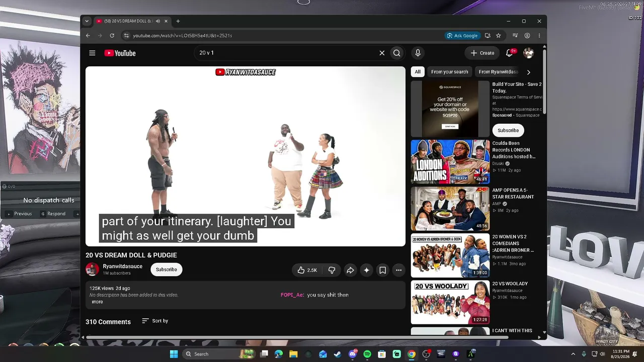Screen dimensions: 644x362
Task: Open File Explorer from the taskbar
Action: click(293, 354)
